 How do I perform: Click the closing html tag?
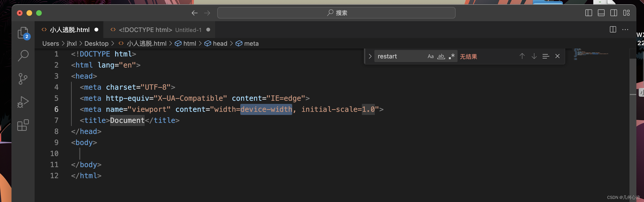pos(86,176)
